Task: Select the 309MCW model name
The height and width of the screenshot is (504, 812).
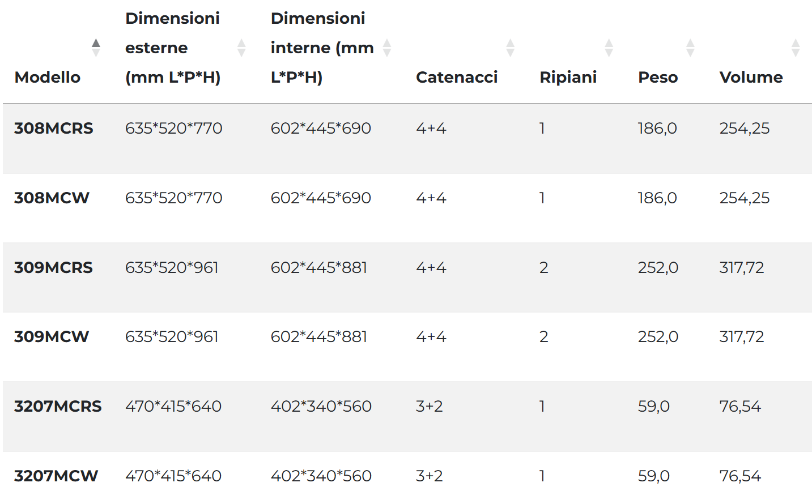Action: 52,336
